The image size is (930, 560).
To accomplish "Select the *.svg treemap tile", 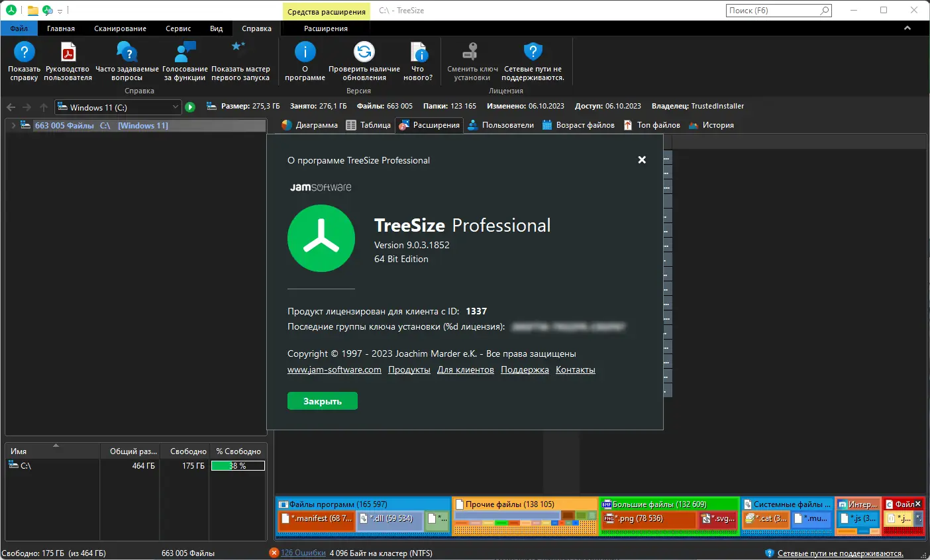I will click(718, 519).
